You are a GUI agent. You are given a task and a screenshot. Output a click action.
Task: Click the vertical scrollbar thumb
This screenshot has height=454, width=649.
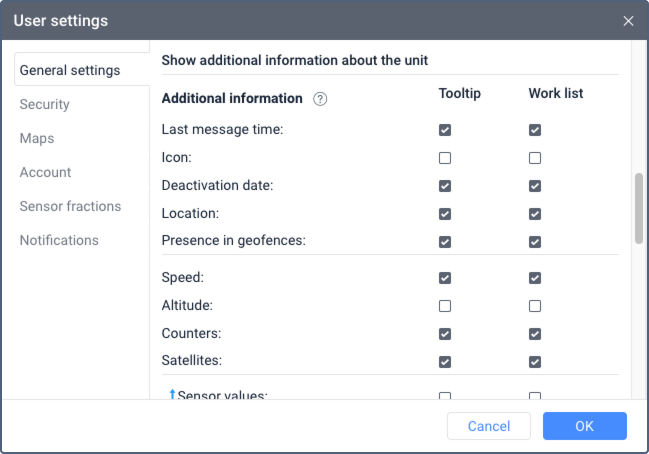[638, 208]
